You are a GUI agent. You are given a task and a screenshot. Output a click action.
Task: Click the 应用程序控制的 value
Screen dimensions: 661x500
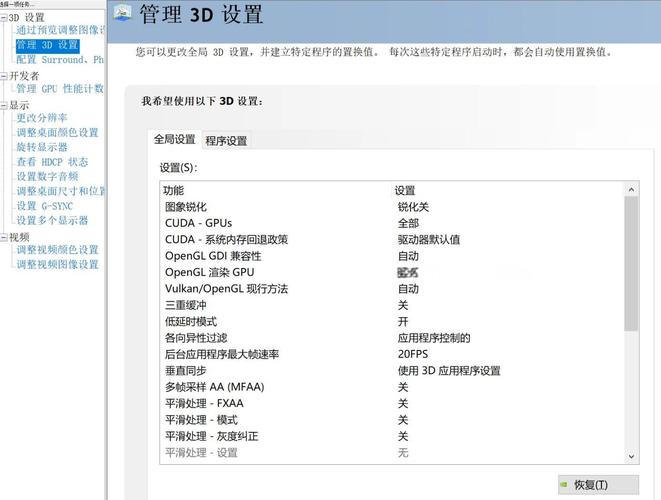coord(434,338)
